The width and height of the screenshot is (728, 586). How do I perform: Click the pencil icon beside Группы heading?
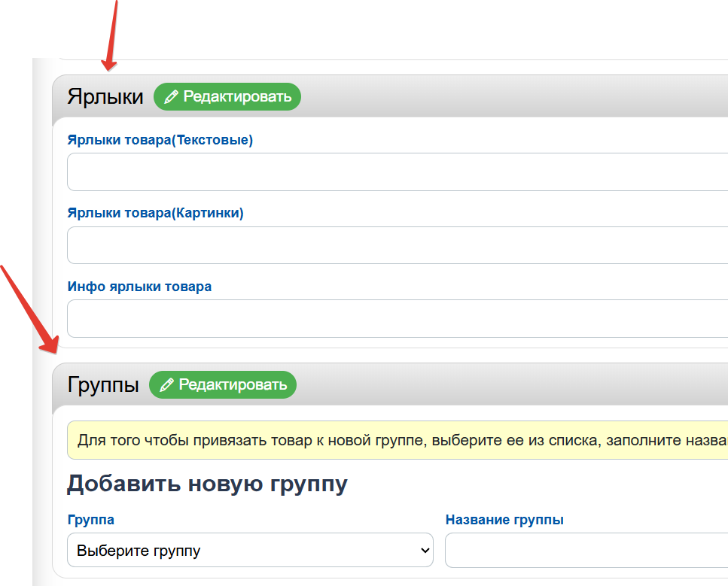[x=166, y=385]
